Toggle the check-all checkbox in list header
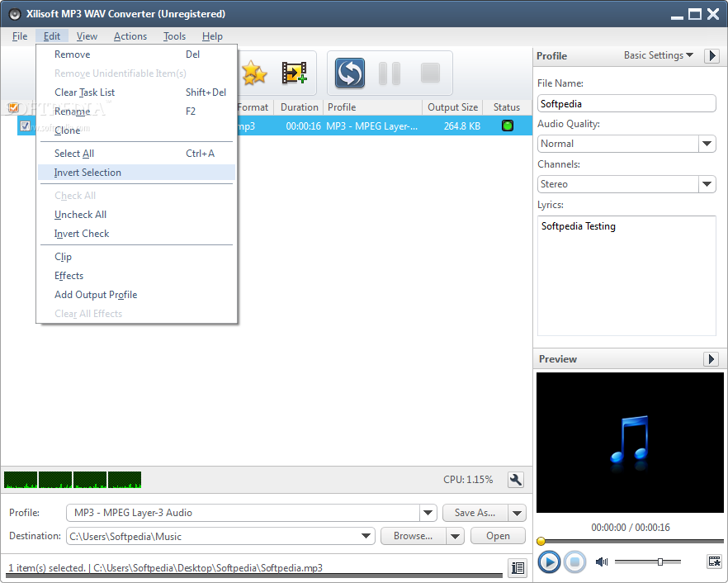 coord(13,107)
